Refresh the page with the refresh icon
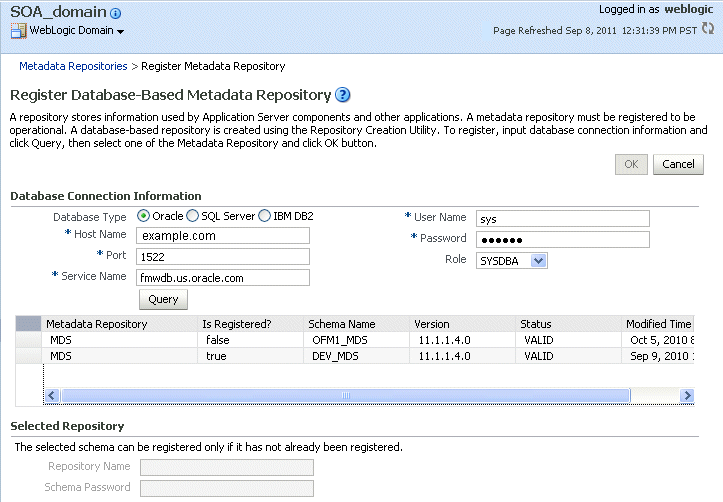The height and width of the screenshot is (502, 723). [708, 29]
